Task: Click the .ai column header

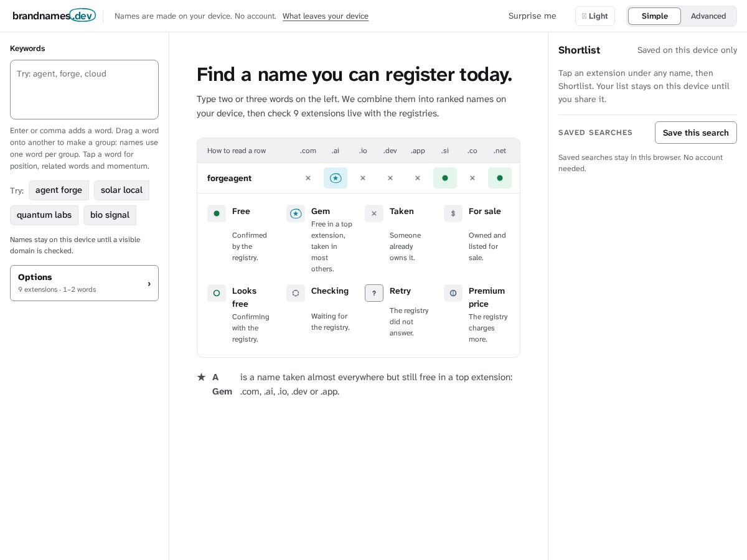Action: tap(336, 151)
